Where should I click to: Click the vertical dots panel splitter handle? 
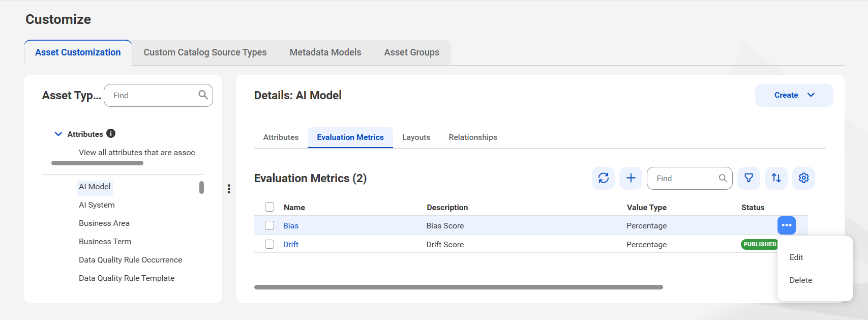click(229, 189)
